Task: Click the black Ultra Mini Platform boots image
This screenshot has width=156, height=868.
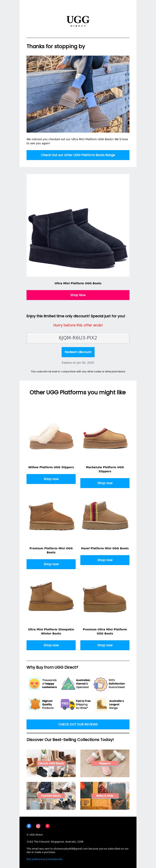Action: [x=78, y=225]
